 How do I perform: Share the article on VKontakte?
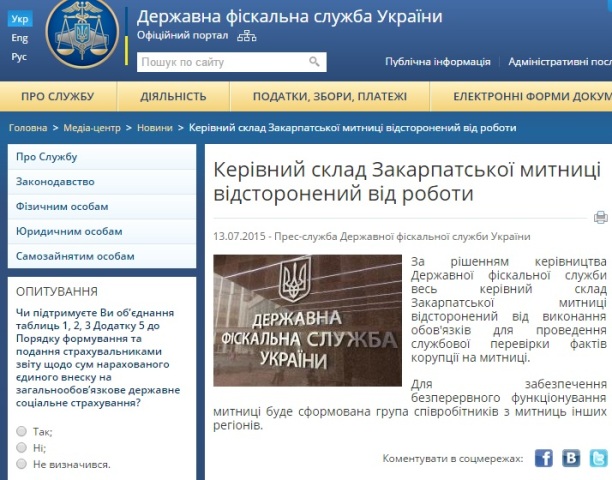(571, 458)
